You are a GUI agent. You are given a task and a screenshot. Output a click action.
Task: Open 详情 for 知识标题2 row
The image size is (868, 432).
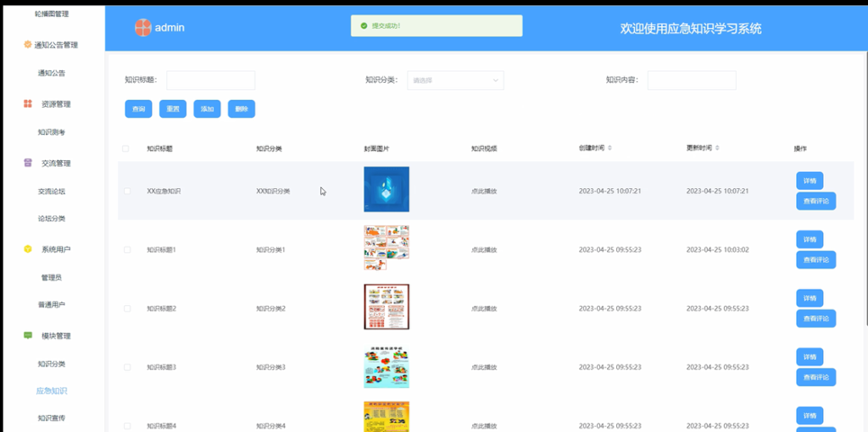pos(810,298)
